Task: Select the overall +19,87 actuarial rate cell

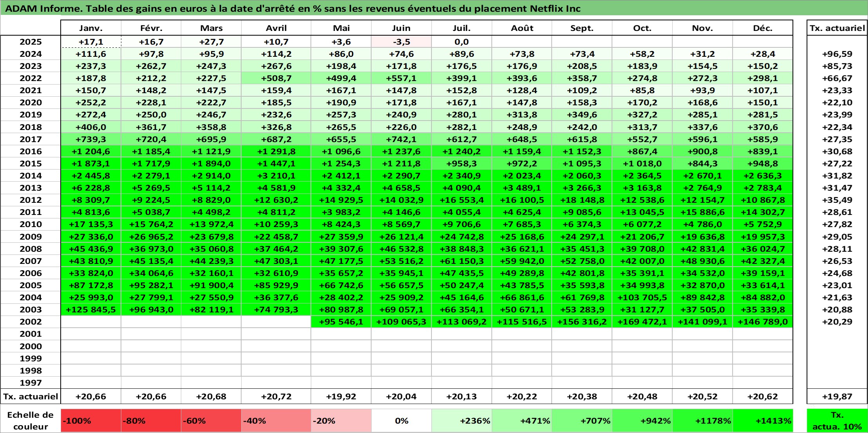Action: (837, 397)
